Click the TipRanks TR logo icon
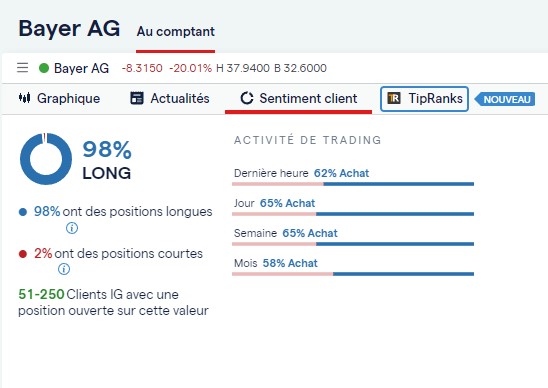548x388 pixels. [394, 98]
